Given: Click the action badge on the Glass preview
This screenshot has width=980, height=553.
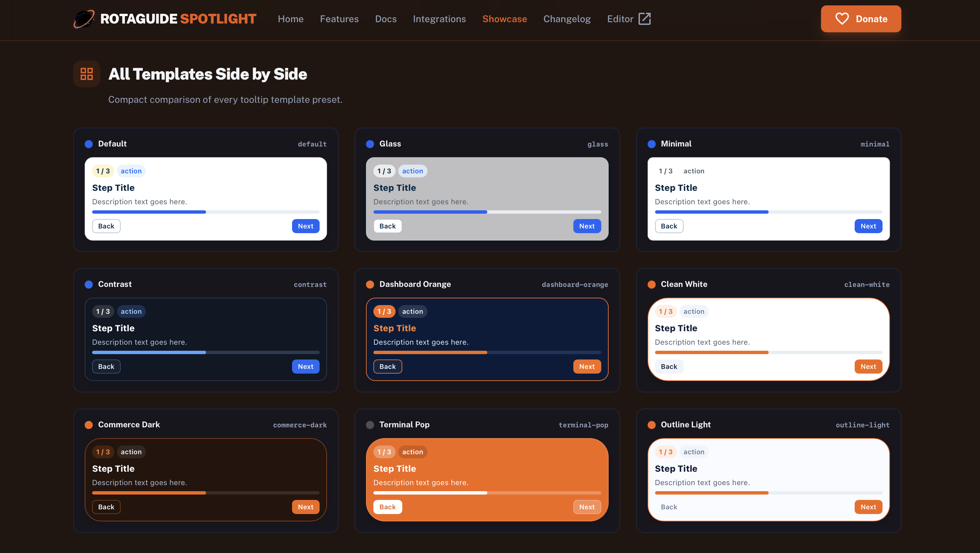Looking at the screenshot, I should (x=412, y=171).
